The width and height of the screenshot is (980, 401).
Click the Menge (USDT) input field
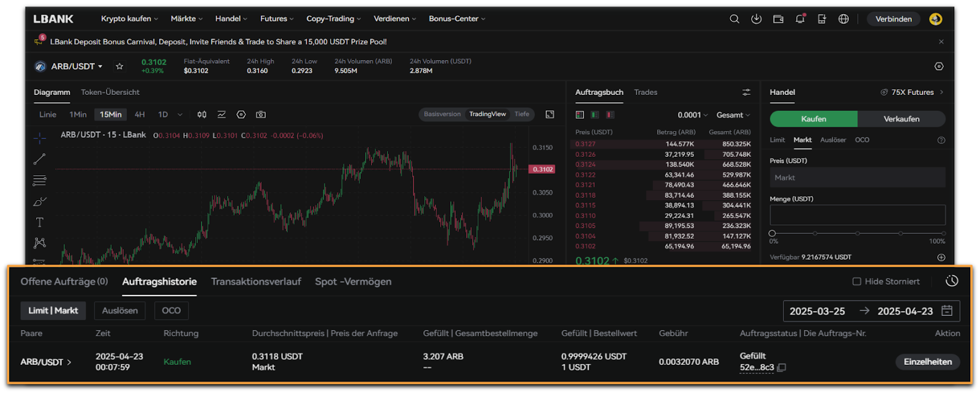click(858, 215)
